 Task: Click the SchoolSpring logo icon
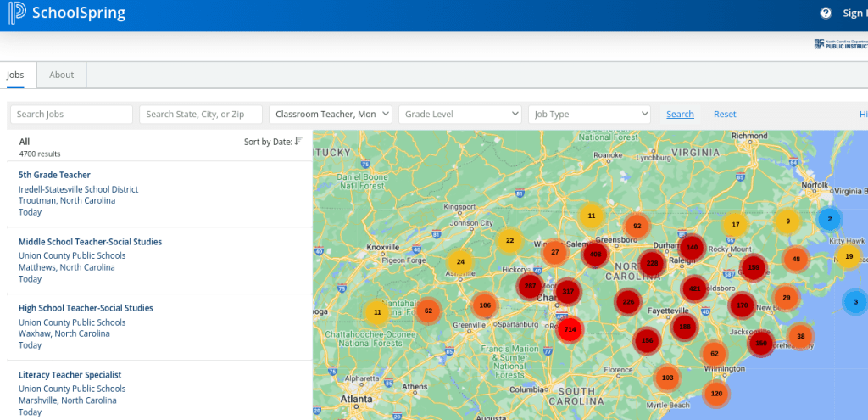point(15,14)
